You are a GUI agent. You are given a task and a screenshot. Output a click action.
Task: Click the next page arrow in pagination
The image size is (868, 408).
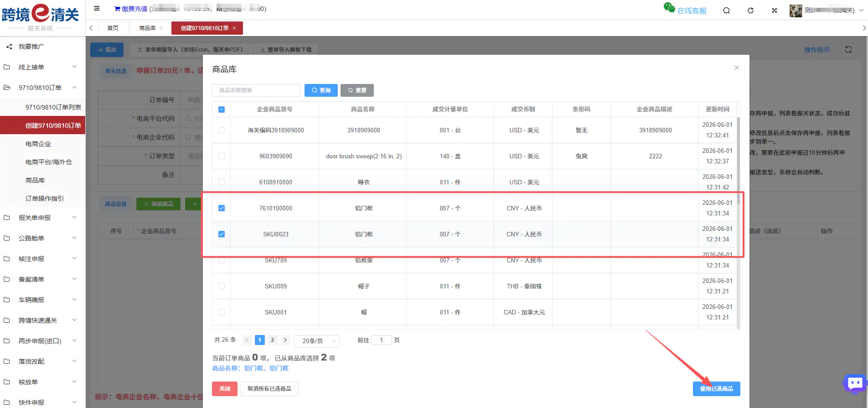coord(285,340)
